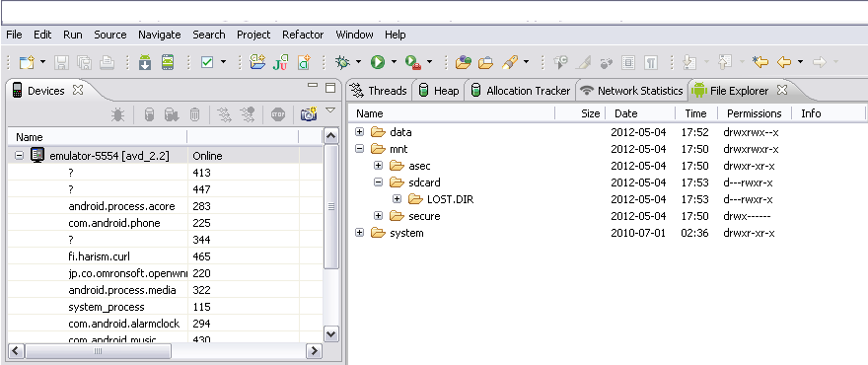Click the New Android XML File icon
868x365 pixels.
point(304,62)
